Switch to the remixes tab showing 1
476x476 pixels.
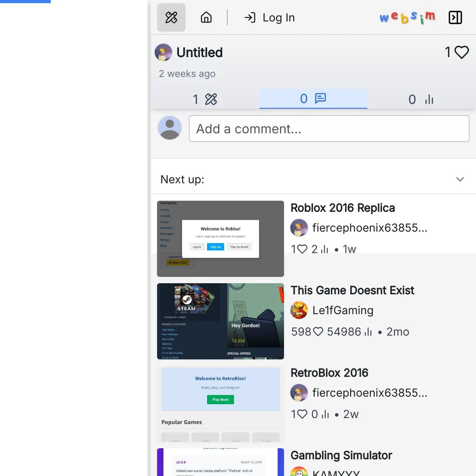[x=205, y=99]
